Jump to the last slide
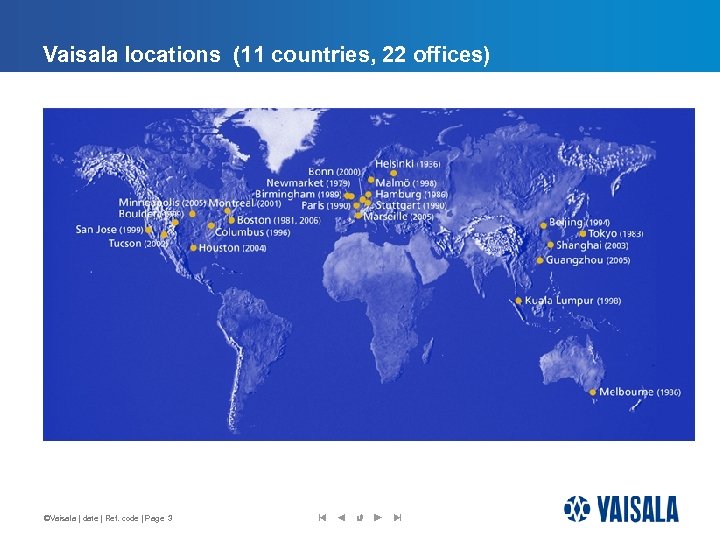Screen dimensions: 720x540 398,518
